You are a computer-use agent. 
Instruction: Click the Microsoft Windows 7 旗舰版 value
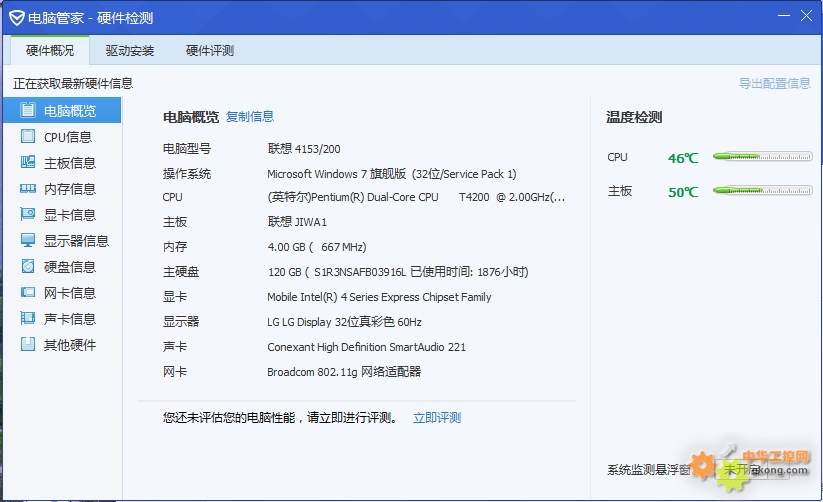pyautogui.click(x=392, y=174)
